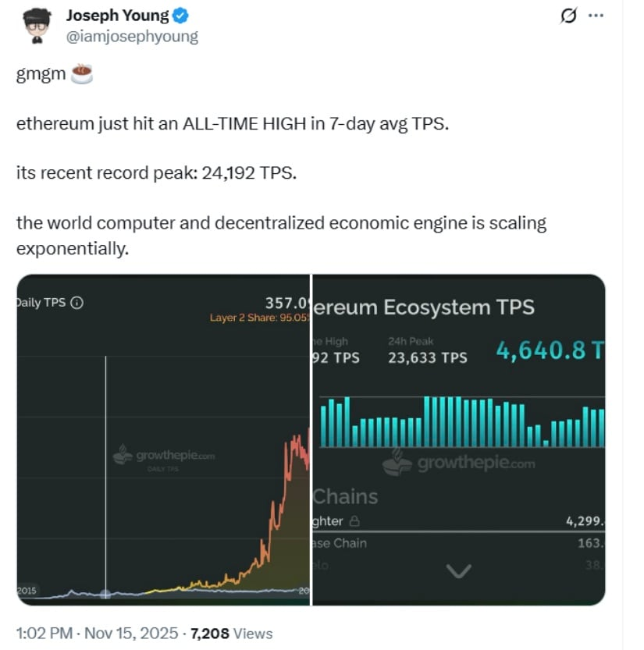Expand the down chevron below the Chains list
The height and width of the screenshot is (650, 644).
tap(458, 571)
